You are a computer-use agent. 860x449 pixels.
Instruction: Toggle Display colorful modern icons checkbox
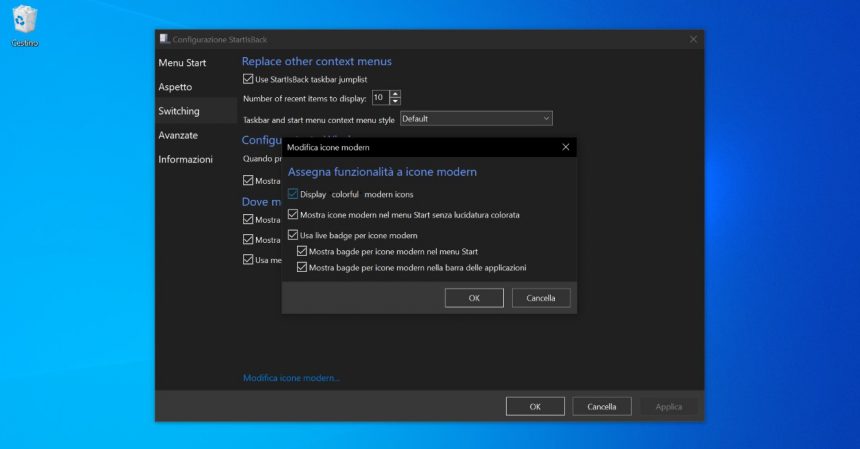pos(293,194)
